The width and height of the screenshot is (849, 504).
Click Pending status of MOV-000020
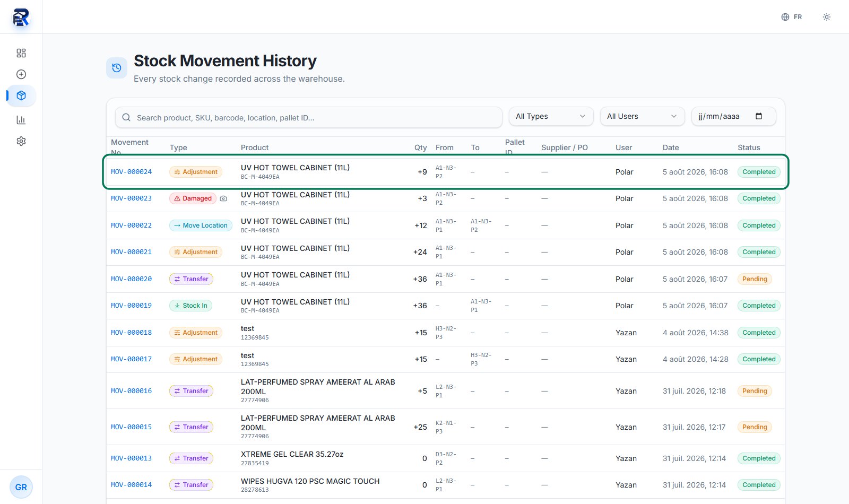point(755,279)
